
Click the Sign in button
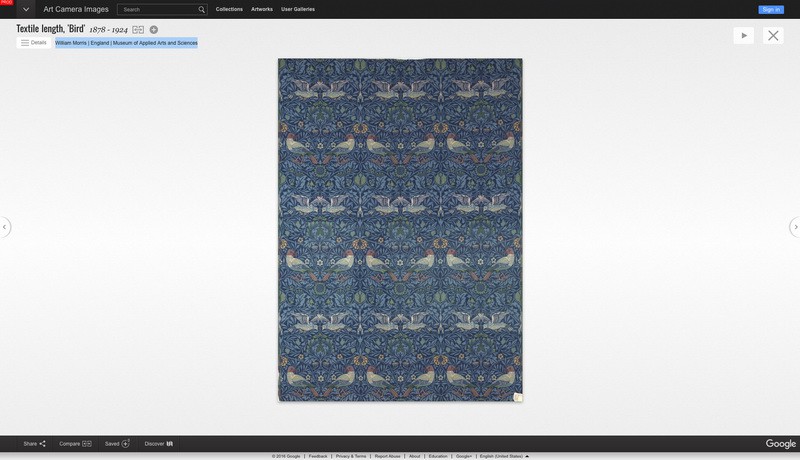[x=770, y=9]
